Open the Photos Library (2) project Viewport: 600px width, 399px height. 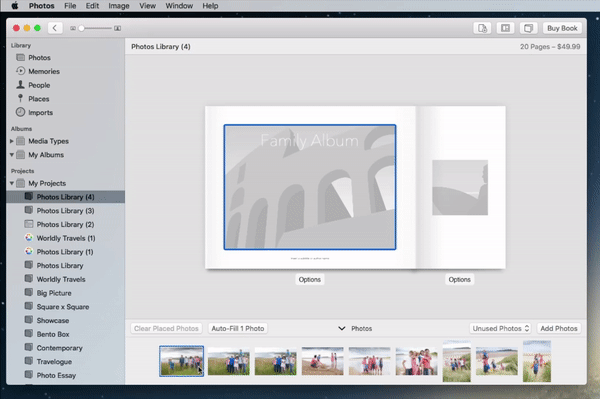(x=65, y=225)
